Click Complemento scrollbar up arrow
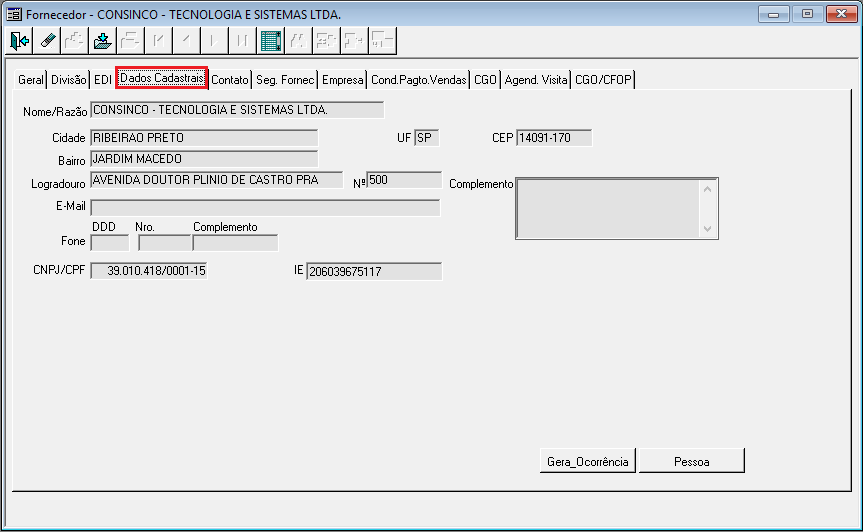863x532 pixels. [x=708, y=189]
